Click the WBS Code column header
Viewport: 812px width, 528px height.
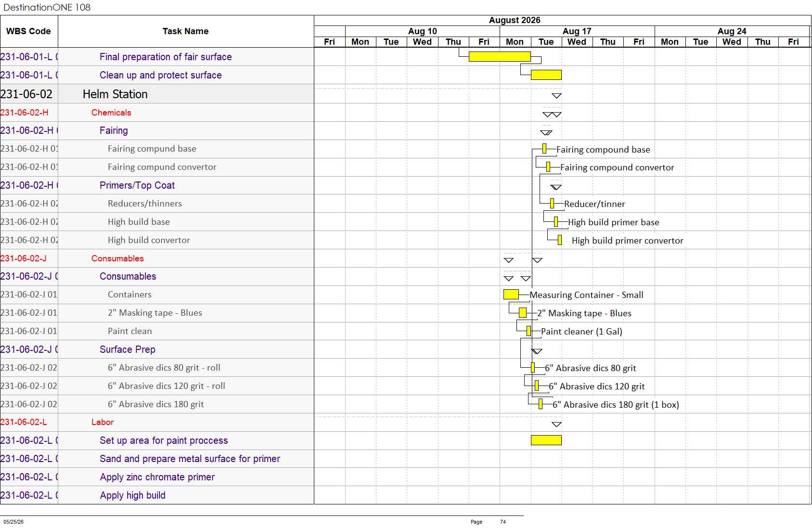[x=29, y=31]
